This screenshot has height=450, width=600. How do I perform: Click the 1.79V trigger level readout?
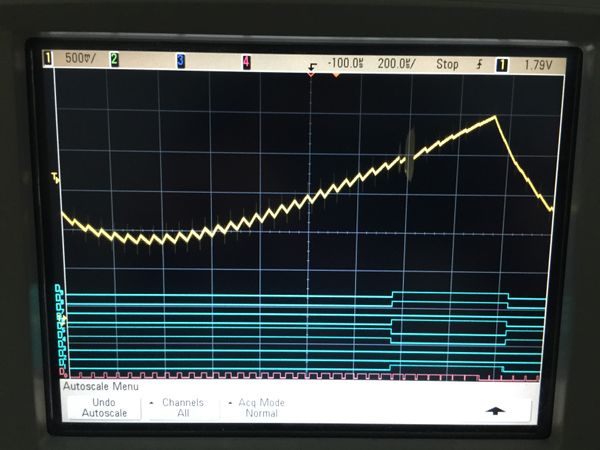pos(538,65)
